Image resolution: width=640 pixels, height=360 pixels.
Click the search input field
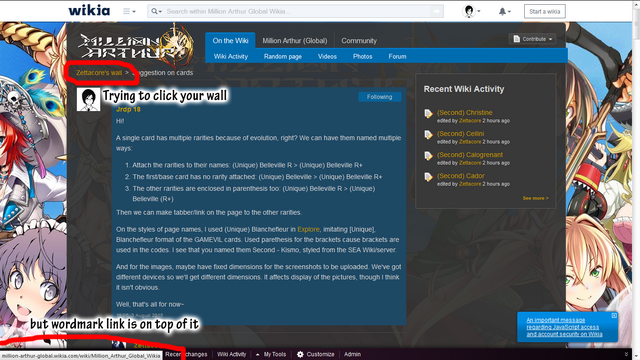[x=298, y=11]
